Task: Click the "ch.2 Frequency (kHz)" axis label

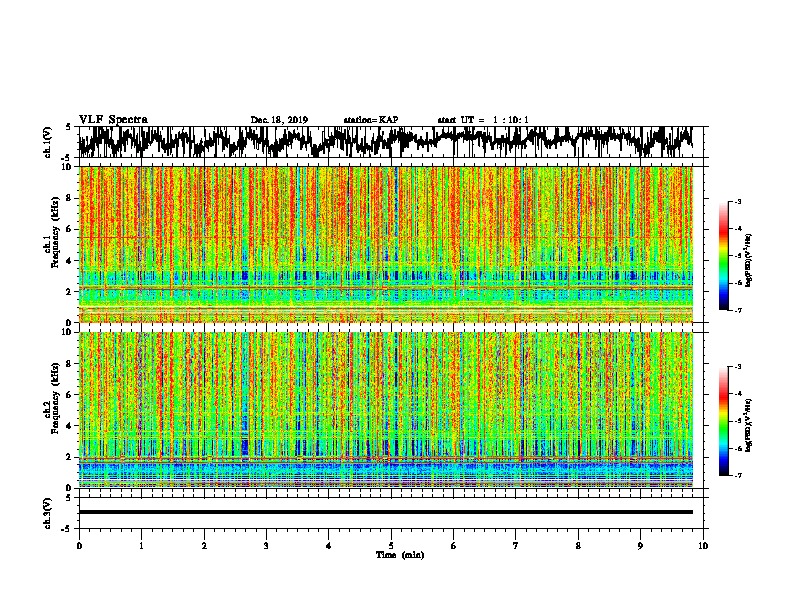Action: (x=51, y=398)
